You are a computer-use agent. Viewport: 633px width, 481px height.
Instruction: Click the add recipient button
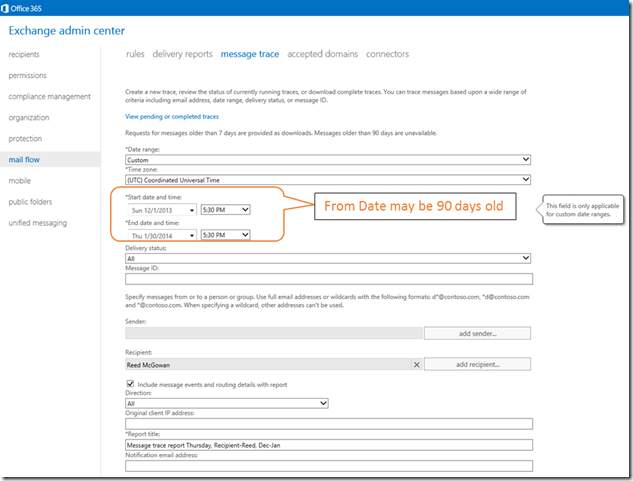tap(477, 364)
